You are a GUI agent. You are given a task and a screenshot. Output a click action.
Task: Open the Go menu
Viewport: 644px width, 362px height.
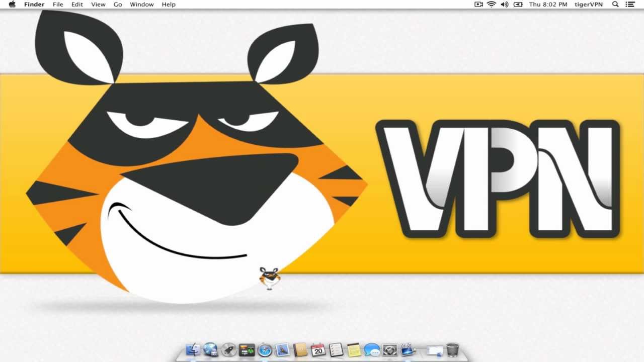(118, 5)
